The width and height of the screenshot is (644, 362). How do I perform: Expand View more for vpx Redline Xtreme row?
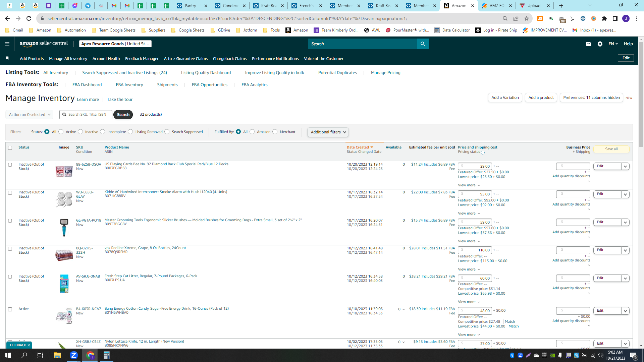(469, 269)
